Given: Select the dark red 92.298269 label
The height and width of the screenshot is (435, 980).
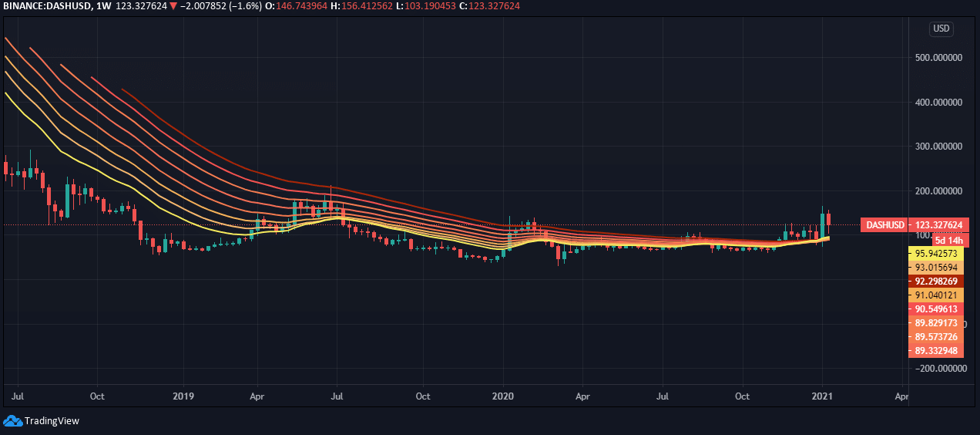Looking at the screenshot, I should [936, 281].
